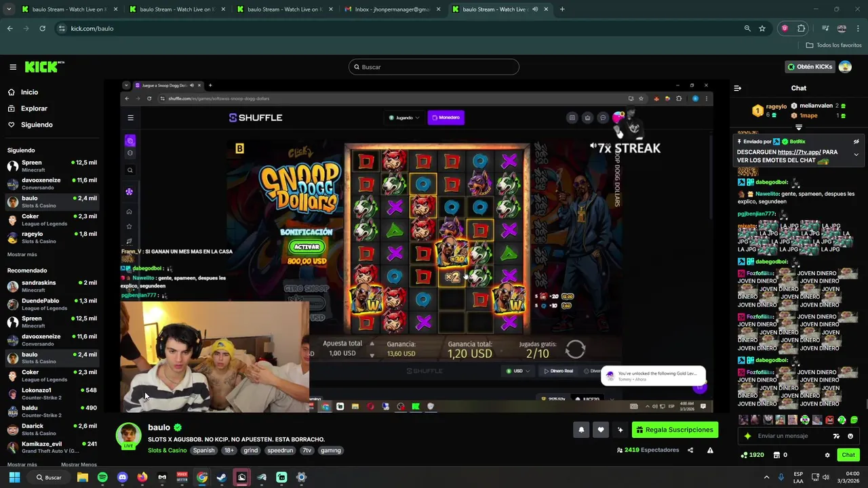Viewport: 868px width, 488px height.
Task: Open Discord from the taskbar
Action: point(122,477)
